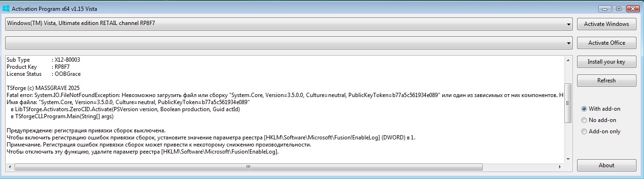
Task: Click the Activate Office button
Action: pos(606,43)
